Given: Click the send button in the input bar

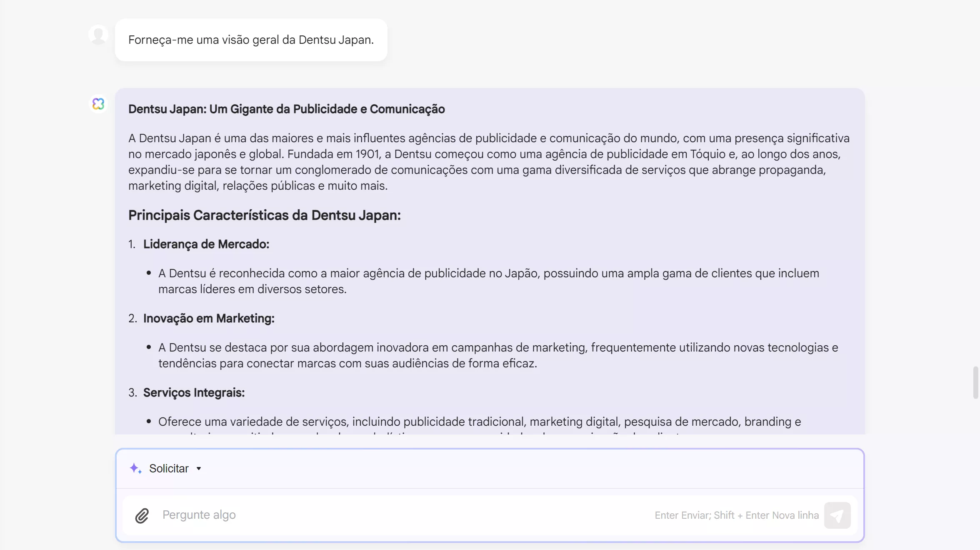Looking at the screenshot, I should point(838,515).
